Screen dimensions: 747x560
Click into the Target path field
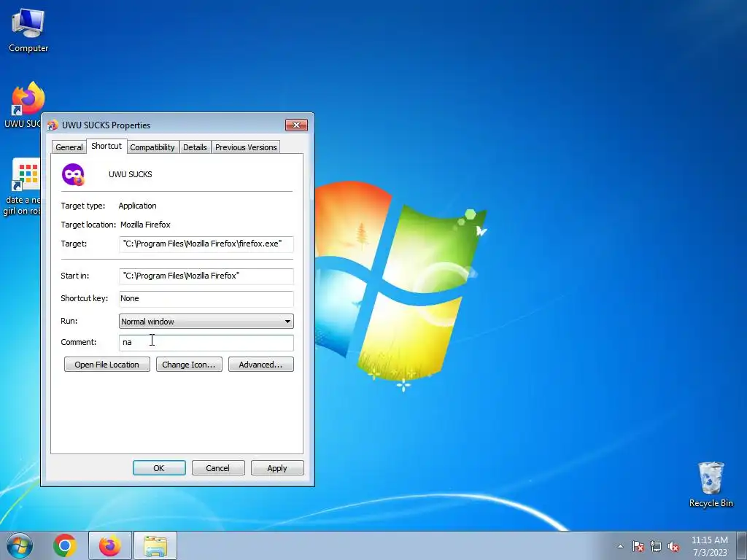coord(206,244)
